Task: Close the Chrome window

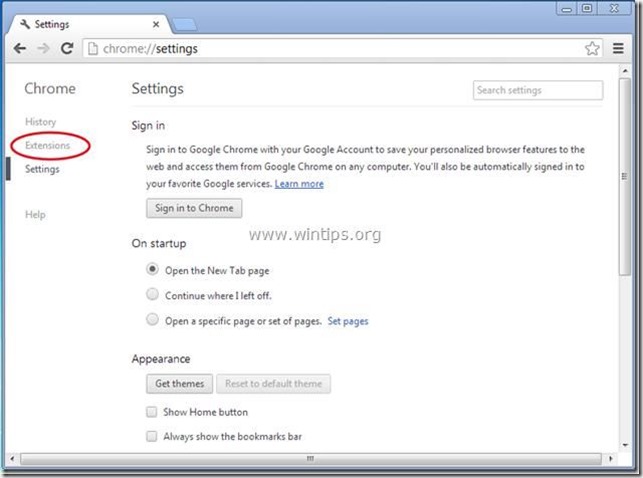Action: click(614, 8)
